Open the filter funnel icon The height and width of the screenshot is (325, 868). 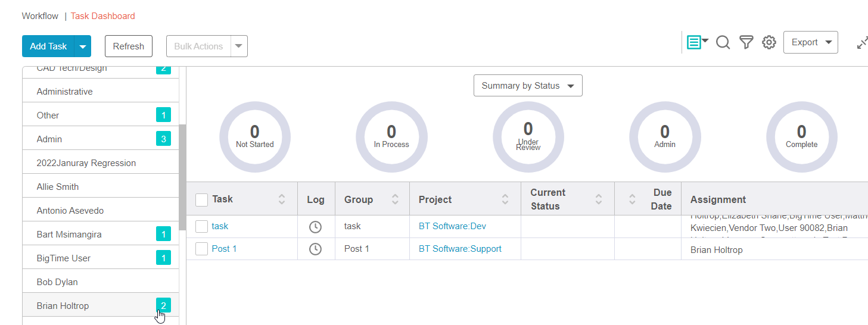point(746,42)
